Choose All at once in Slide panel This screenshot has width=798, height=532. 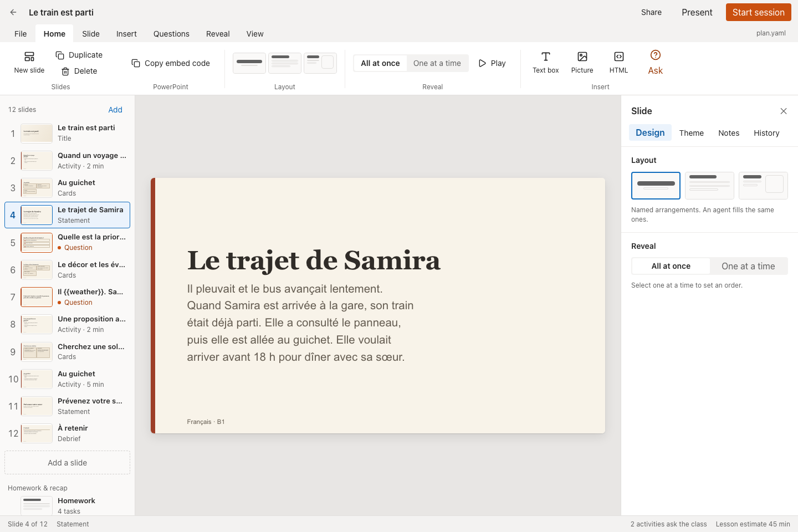pos(671,266)
